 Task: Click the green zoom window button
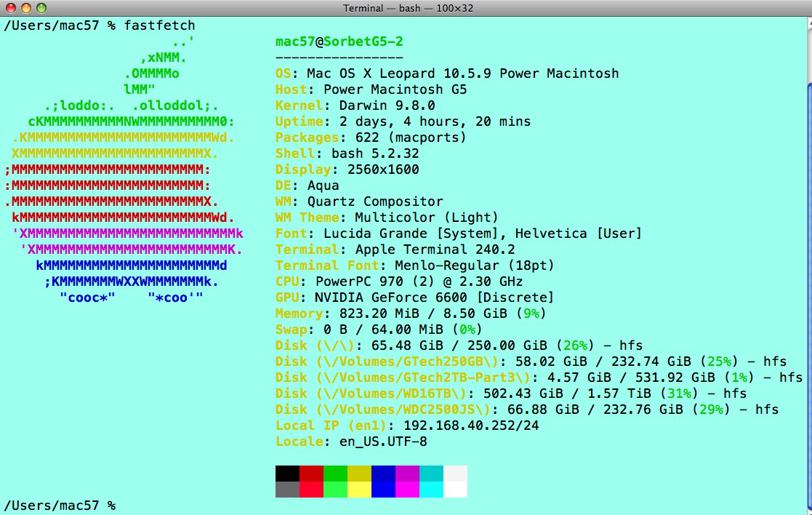41,8
